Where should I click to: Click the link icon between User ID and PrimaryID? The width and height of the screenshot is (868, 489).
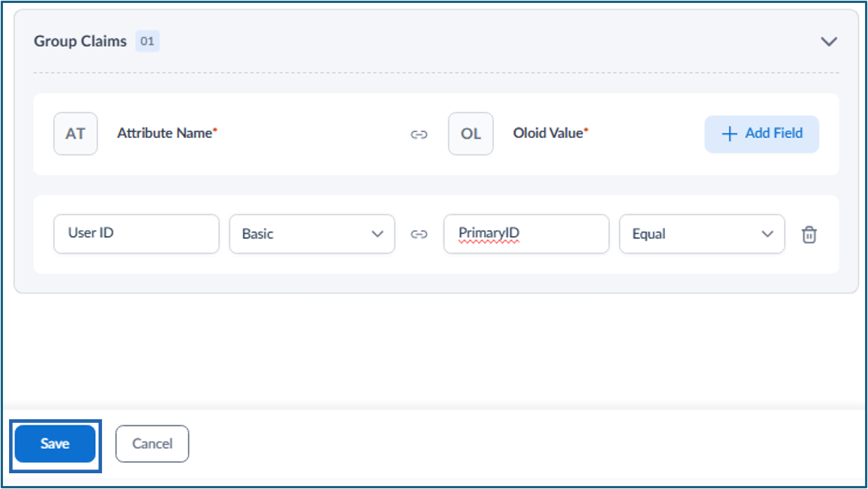(x=419, y=234)
